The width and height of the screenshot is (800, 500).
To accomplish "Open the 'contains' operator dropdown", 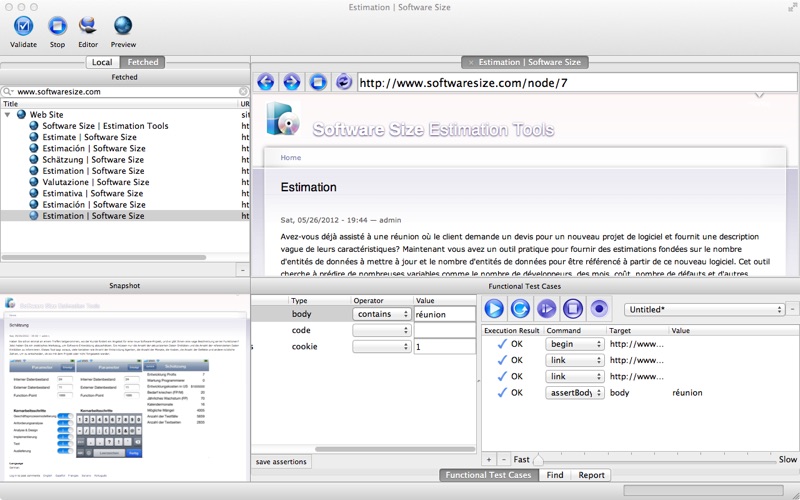I will click(x=382, y=314).
